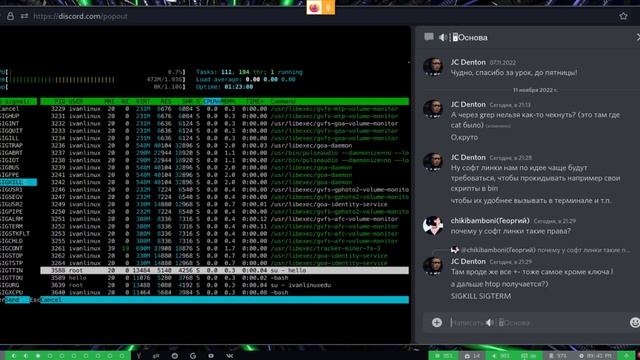Open the G launcher icon on taskbar
Image resolution: width=640 pixels, height=360 pixels.
click(193, 356)
